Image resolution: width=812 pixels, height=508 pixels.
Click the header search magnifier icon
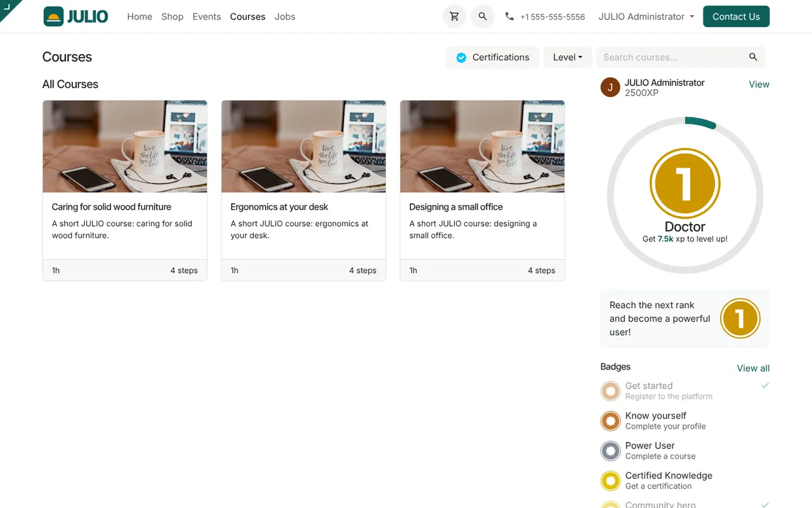tap(483, 17)
